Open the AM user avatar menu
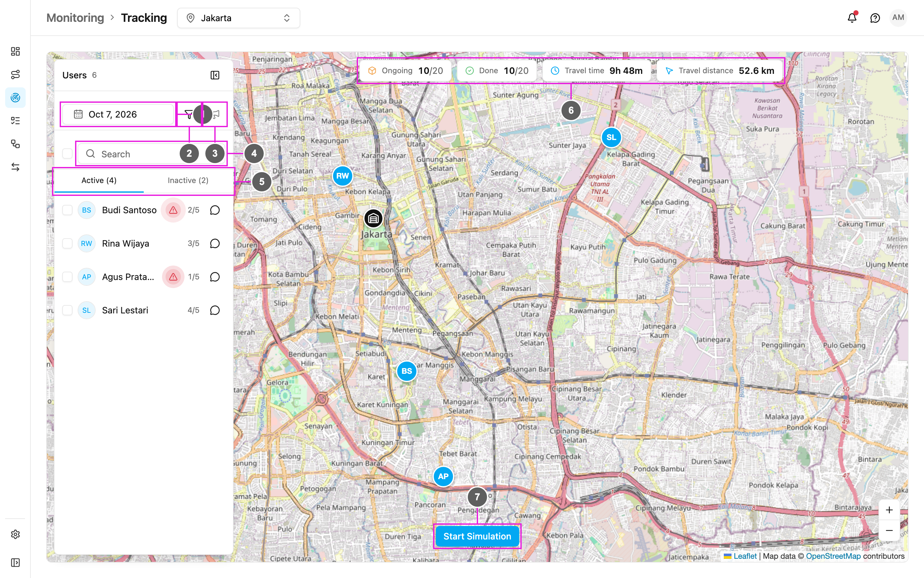Viewport: 924px width, 578px height. coord(898,18)
